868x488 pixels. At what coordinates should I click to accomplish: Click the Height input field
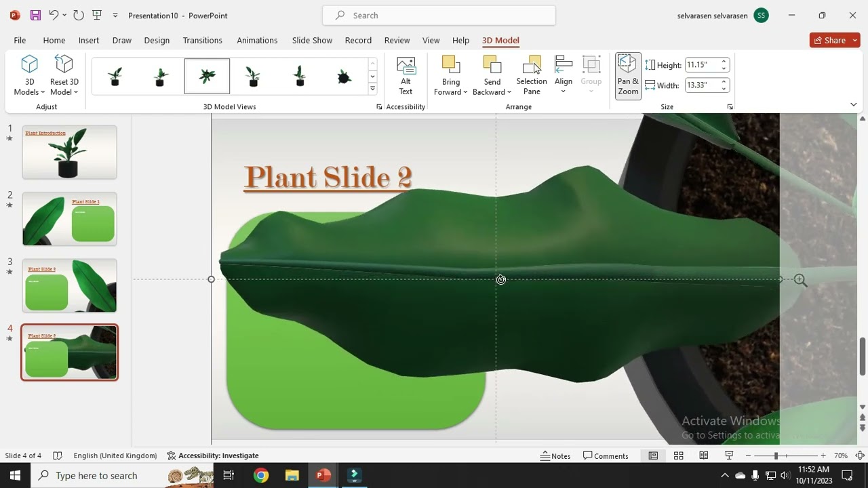click(702, 65)
